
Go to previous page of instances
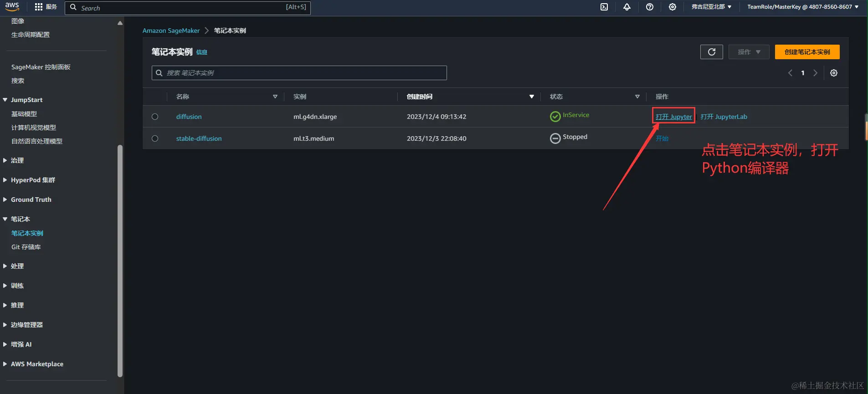tap(790, 73)
